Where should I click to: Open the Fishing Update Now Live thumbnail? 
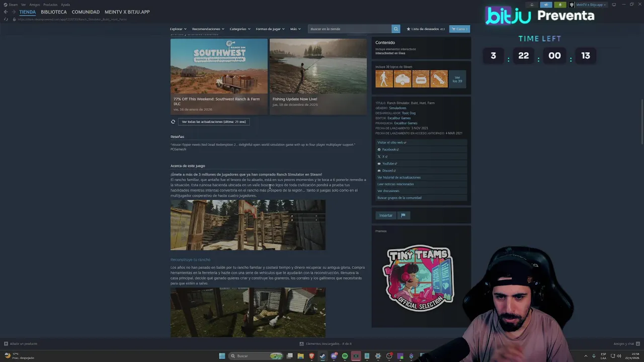pos(318,66)
